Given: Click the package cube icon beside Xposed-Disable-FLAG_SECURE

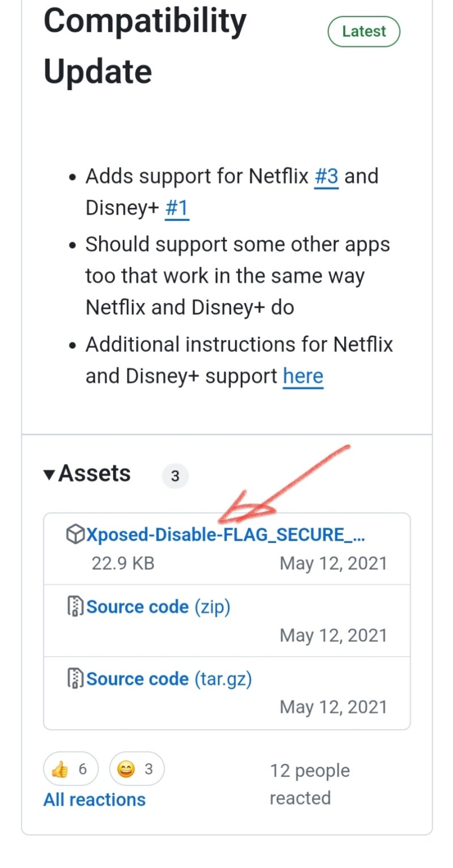Looking at the screenshot, I should tap(75, 535).
